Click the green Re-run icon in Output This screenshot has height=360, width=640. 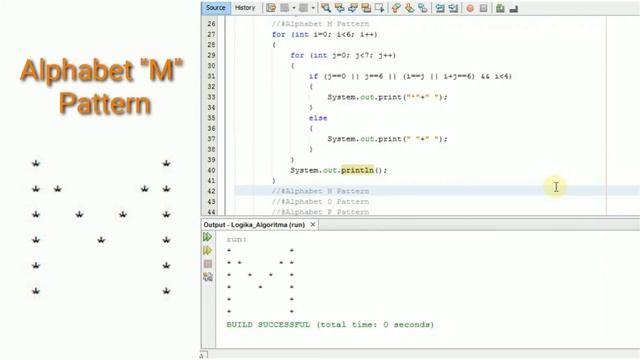(208, 237)
